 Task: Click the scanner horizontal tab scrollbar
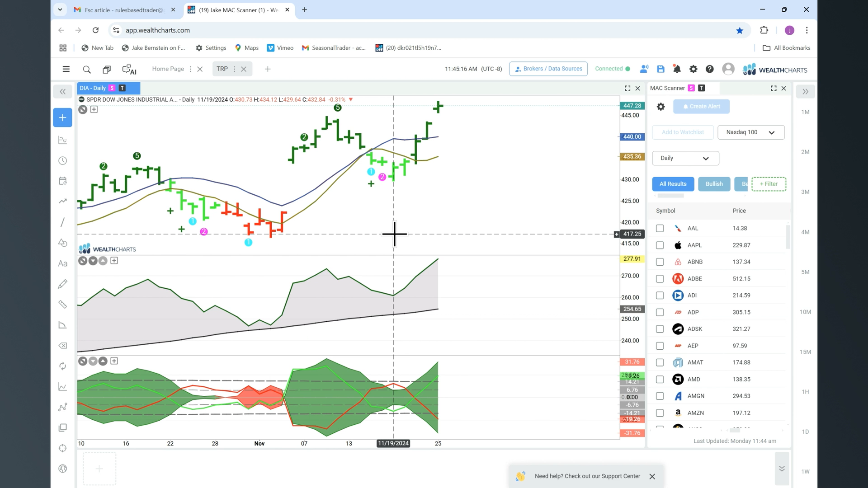pyautogui.click(x=670, y=196)
